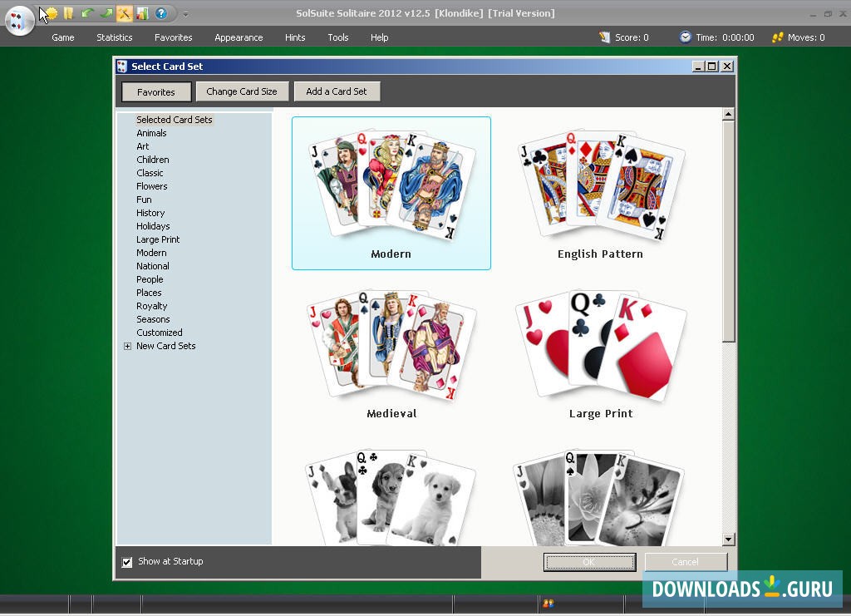Viewport: 851px width, 616px height.
Task: Select the Holidays category
Action: (153, 226)
